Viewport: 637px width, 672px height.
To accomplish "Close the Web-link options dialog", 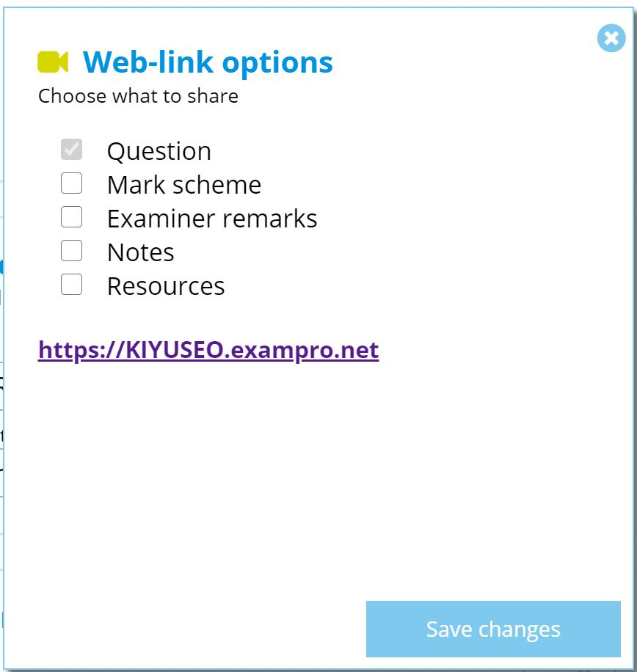I will [x=611, y=38].
